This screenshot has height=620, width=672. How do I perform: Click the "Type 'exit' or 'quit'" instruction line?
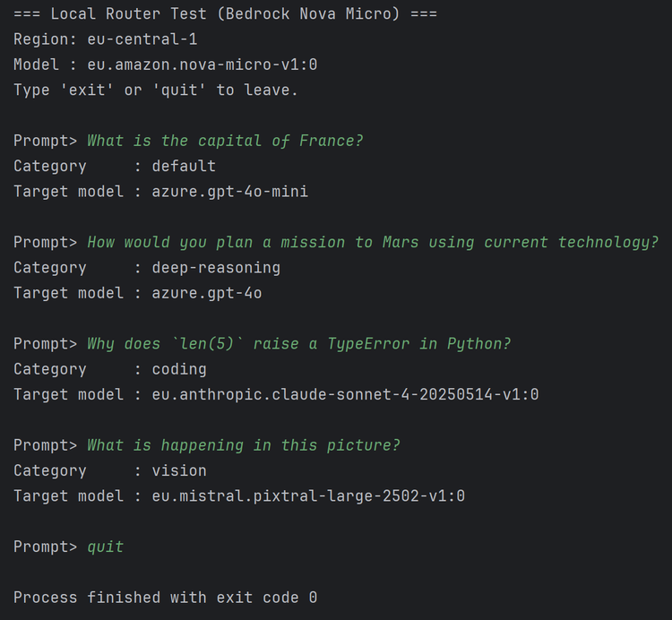point(156,90)
